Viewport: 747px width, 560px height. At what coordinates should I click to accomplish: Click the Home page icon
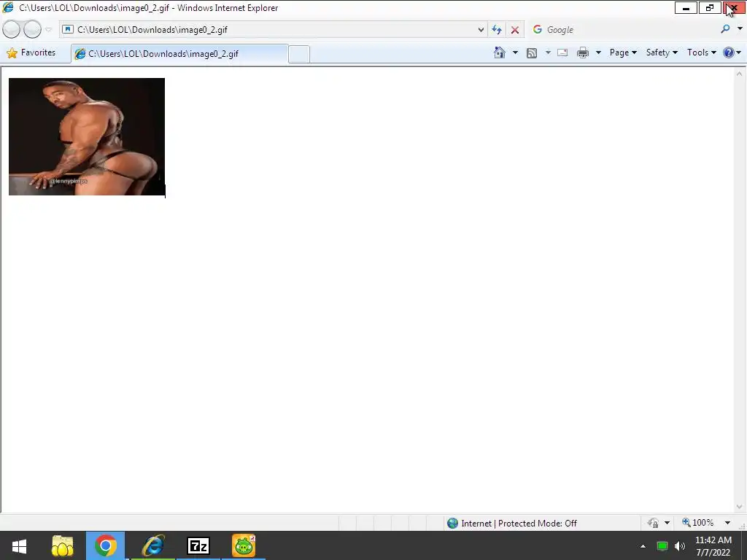[x=499, y=52]
